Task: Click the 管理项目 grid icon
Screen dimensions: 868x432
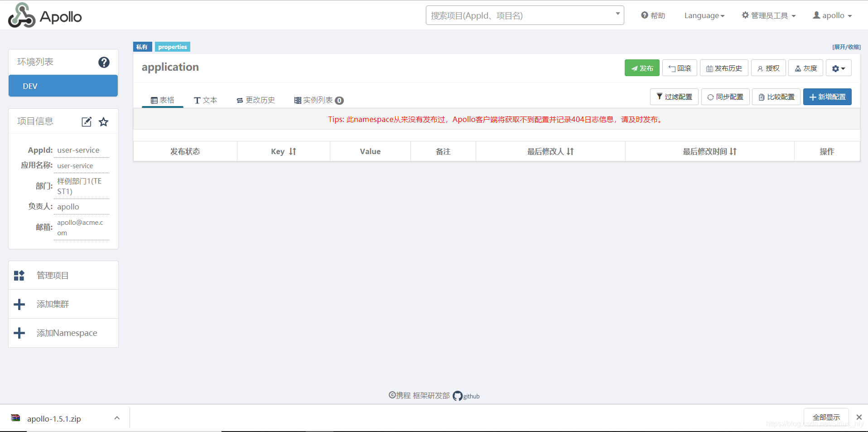Action: (x=19, y=275)
